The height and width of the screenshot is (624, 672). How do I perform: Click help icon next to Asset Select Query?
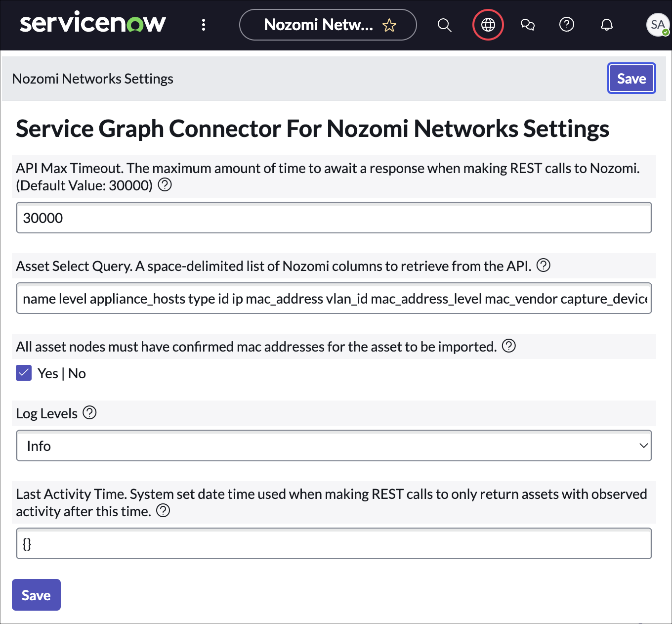[544, 266]
